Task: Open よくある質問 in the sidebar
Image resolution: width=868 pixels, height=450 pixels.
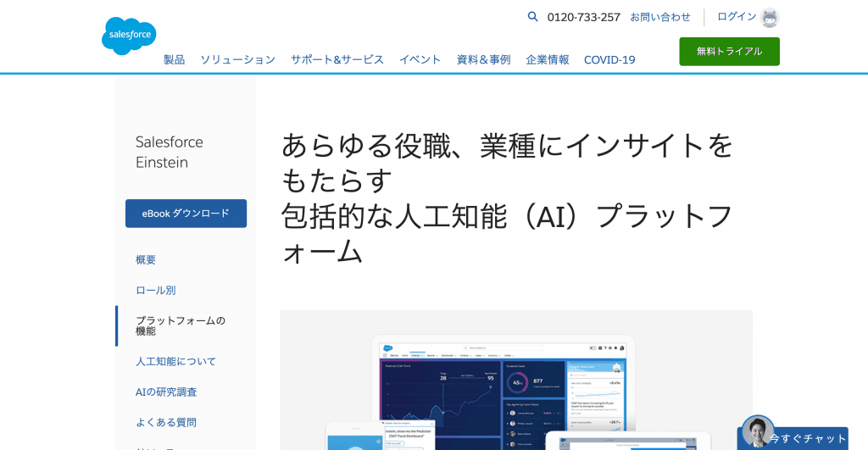Action: coord(166,422)
